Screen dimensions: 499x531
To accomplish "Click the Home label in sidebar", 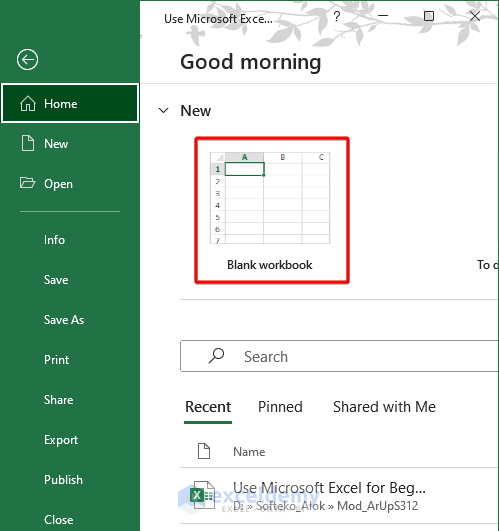I will pos(61,104).
